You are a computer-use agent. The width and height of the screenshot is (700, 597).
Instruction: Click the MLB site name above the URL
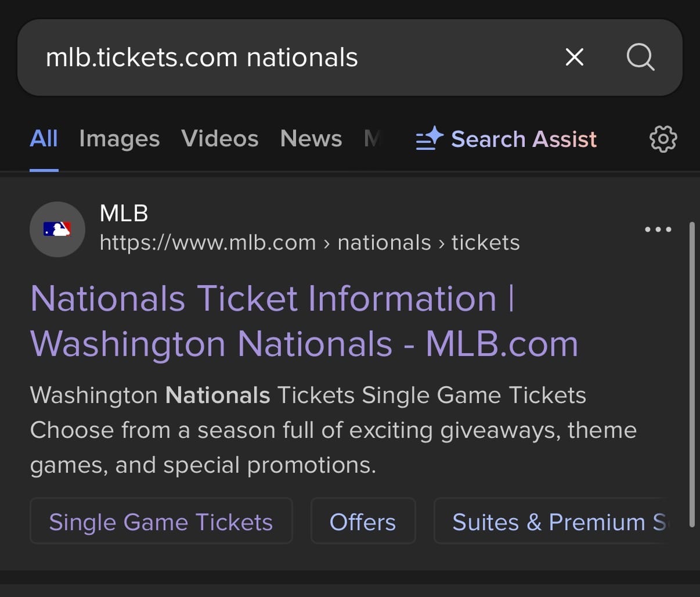(x=124, y=214)
